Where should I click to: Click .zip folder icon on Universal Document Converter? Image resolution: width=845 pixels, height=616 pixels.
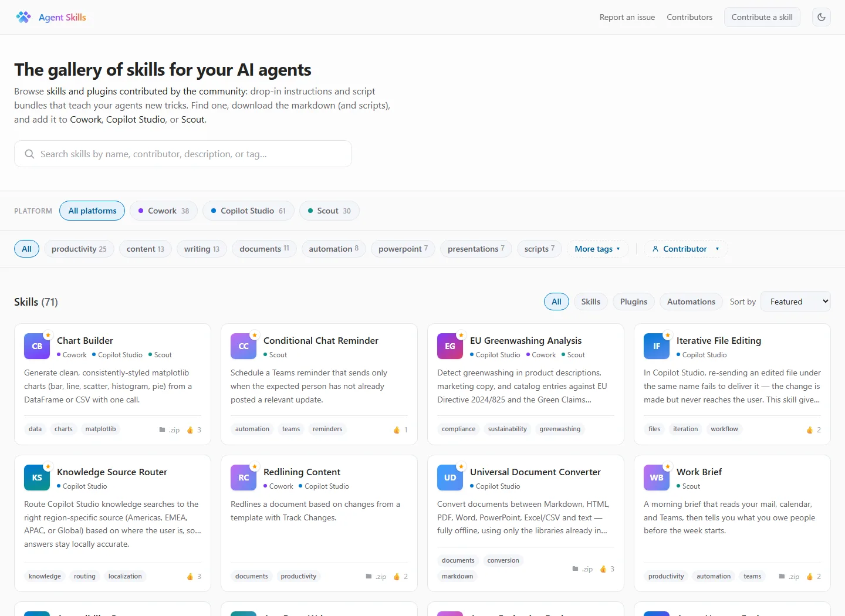click(576, 569)
